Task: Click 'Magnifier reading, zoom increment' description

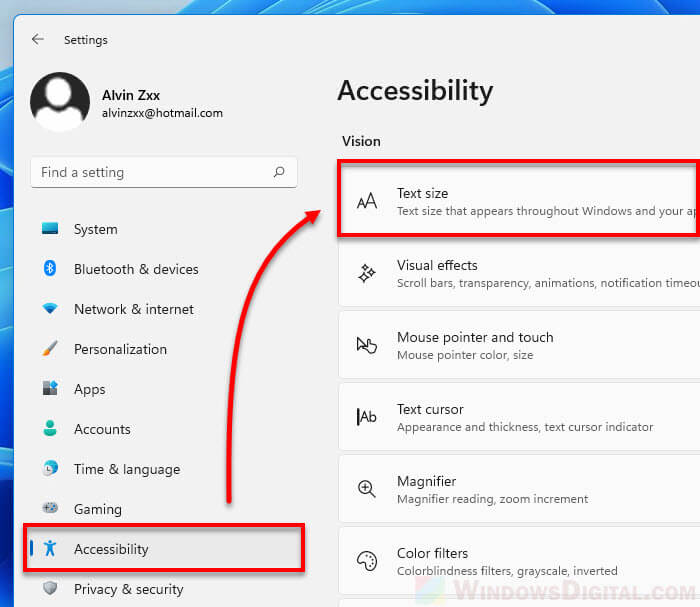Action: pyautogui.click(x=492, y=499)
